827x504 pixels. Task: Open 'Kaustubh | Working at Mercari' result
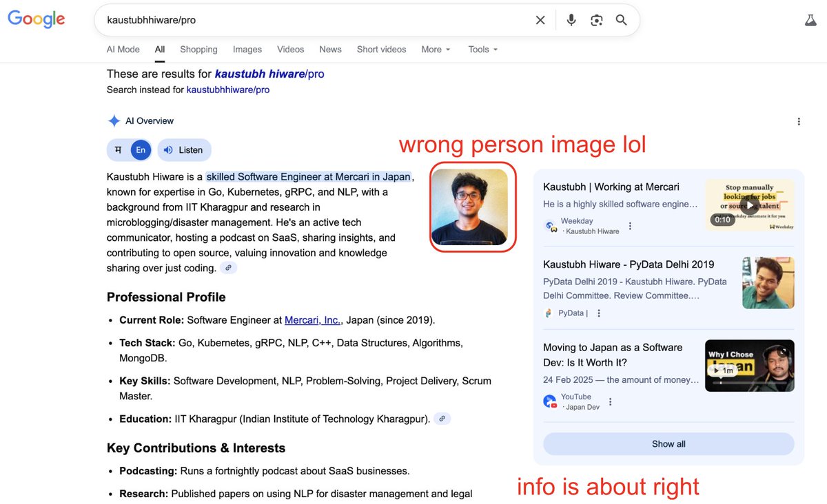(x=611, y=187)
